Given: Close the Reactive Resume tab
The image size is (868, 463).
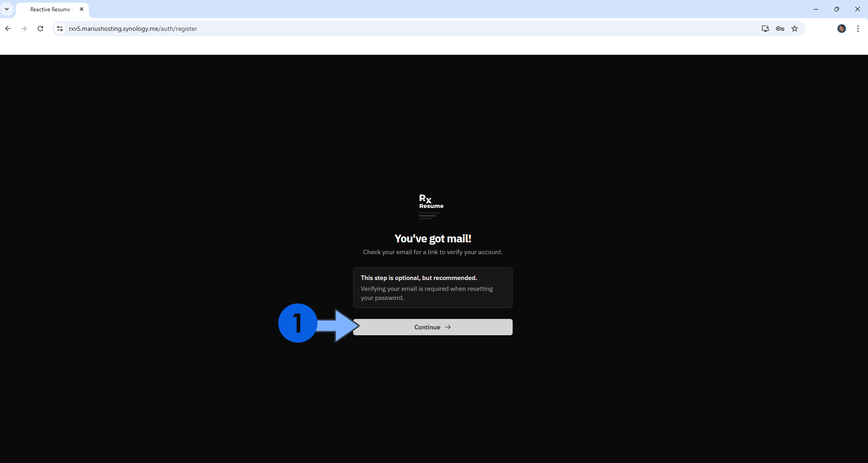Looking at the screenshot, I should click(82, 9).
